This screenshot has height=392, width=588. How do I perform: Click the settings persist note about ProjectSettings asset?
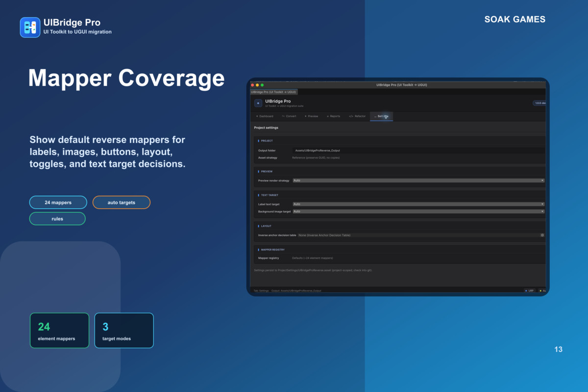tap(313, 270)
